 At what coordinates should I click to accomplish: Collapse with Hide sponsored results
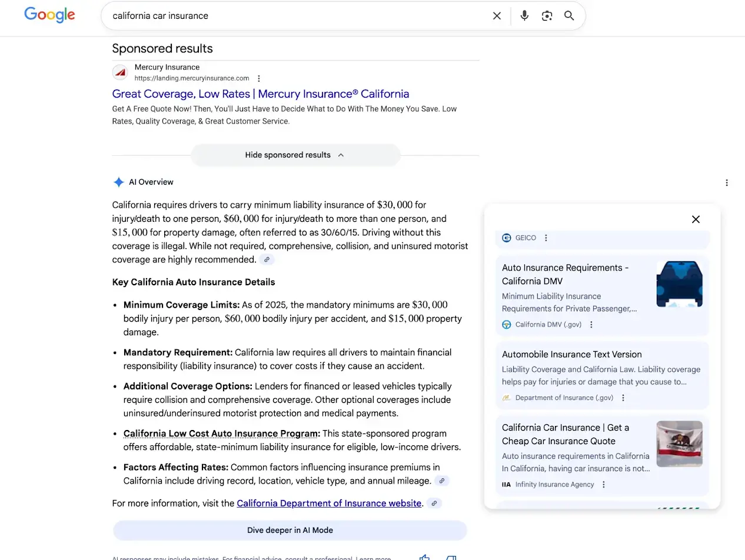295,155
